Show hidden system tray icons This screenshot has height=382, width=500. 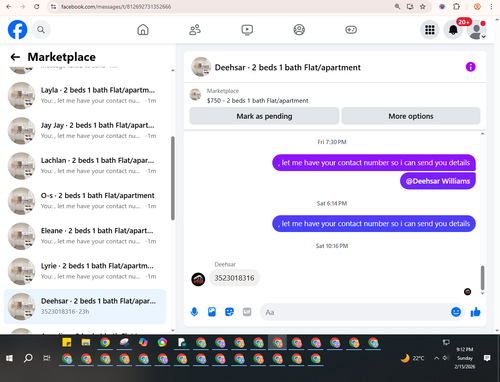click(x=436, y=358)
